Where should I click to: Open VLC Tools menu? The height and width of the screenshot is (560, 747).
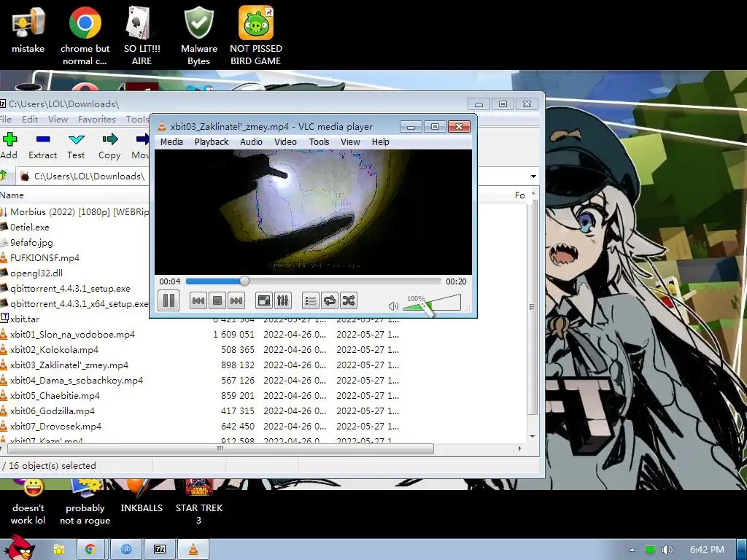pyautogui.click(x=320, y=142)
